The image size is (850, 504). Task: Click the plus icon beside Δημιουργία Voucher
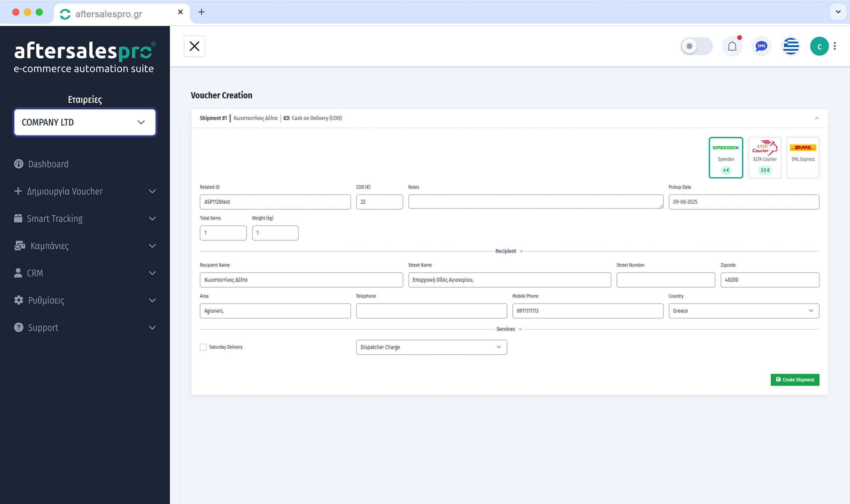(x=18, y=191)
